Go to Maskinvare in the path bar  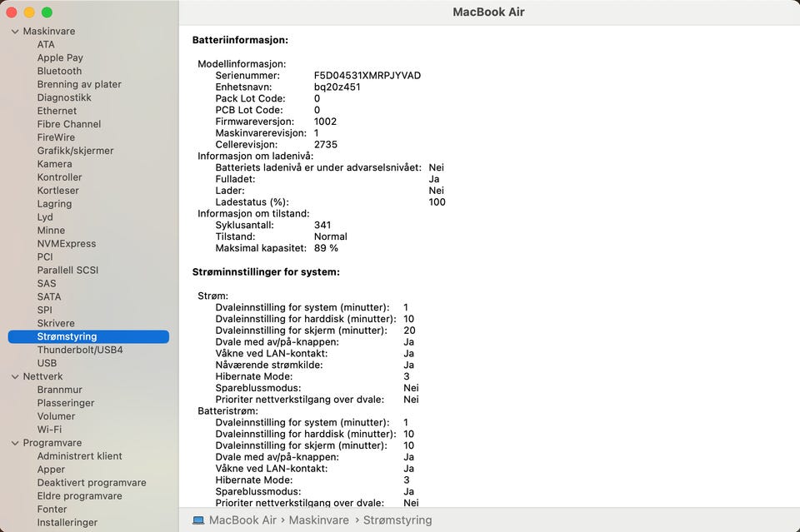[x=319, y=520]
